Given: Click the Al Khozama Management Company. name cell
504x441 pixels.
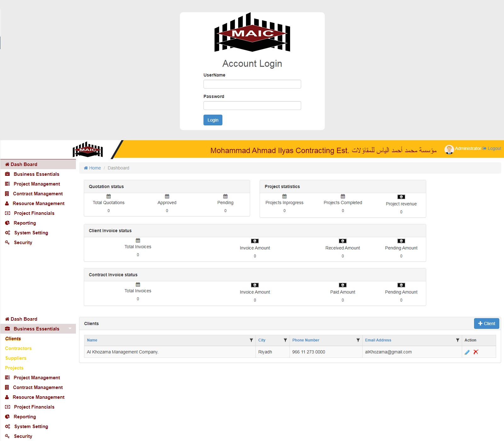Looking at the screenshot, I should coord(170,352).
